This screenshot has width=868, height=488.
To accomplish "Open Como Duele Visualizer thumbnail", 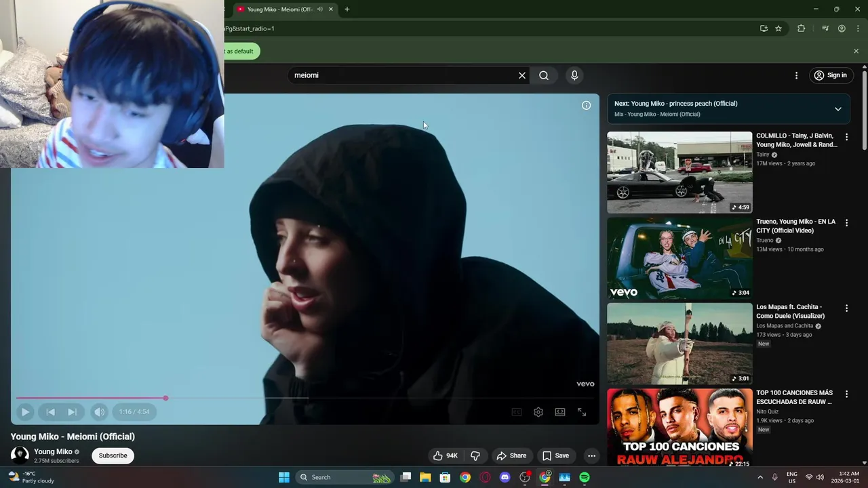I will 679,344.
